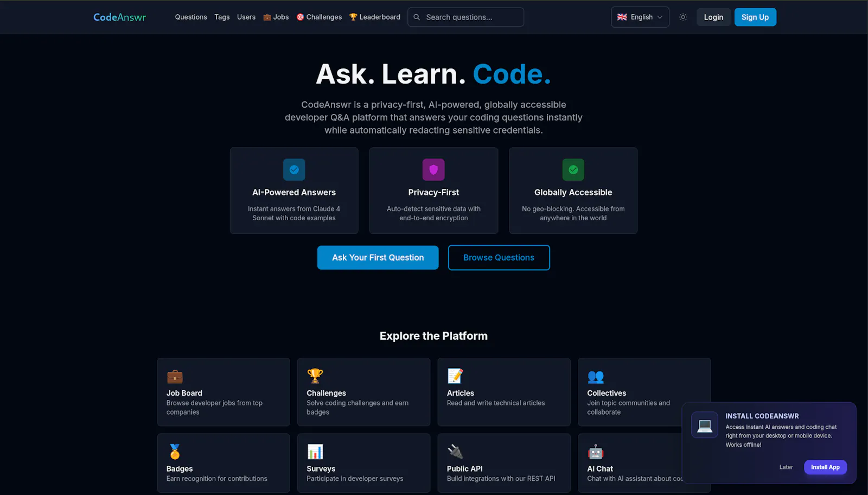Open the Questions nav link
The image size is (868, 495).
pos(191,17)
